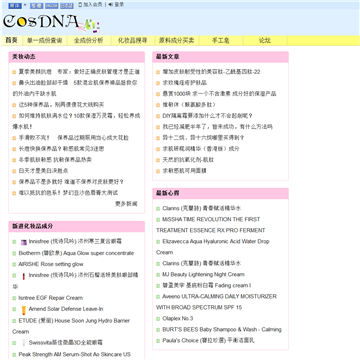Viewport: 360px width, 360px height.
Task: Open article 天然的抗氧化剂-肌肽
Action: (x=188, y=160)
